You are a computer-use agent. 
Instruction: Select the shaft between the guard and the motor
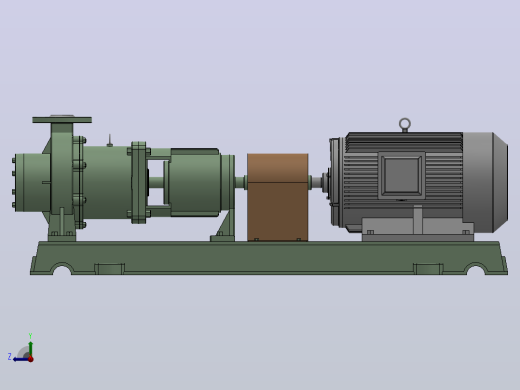(316, 182)
